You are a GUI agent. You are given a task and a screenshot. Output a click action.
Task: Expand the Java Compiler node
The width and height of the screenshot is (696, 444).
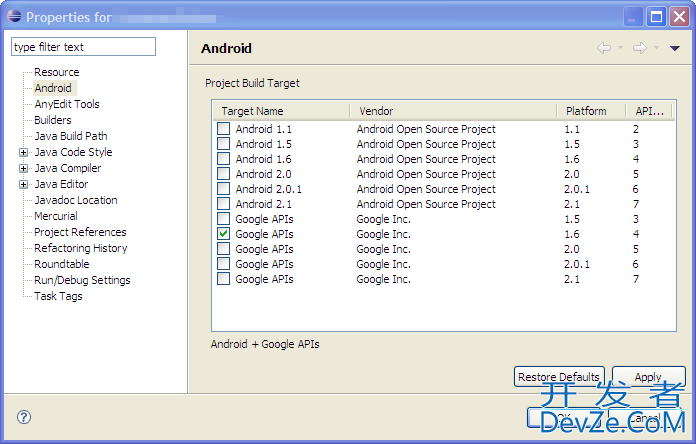(x=24, y=168)
